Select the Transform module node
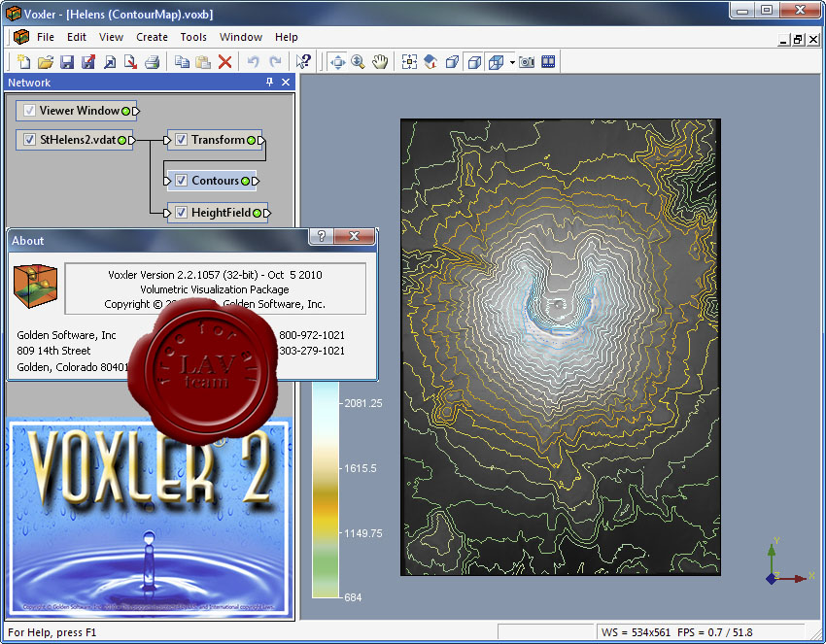This screenshot has height=644, width=826. click(215, 140)
